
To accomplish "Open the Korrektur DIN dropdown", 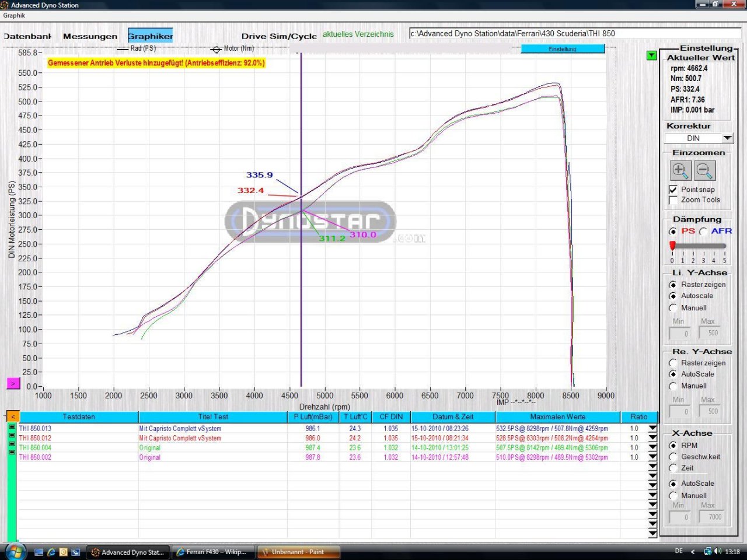I will [x=727, y=138].
